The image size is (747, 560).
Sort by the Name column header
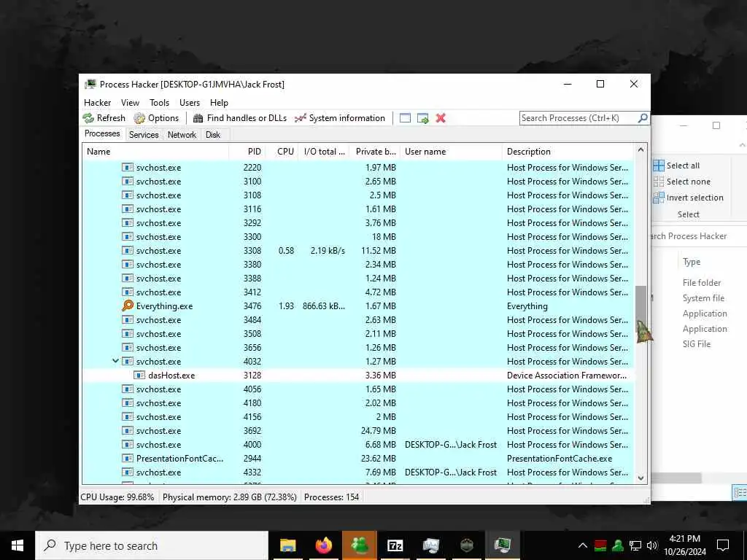click(x=156, y=152)
